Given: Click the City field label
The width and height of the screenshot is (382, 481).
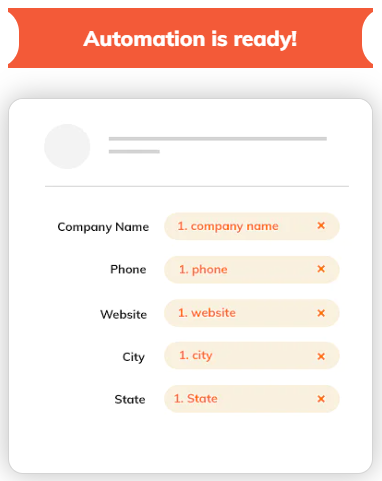Looking at the screenshot, I should point(134,357).
